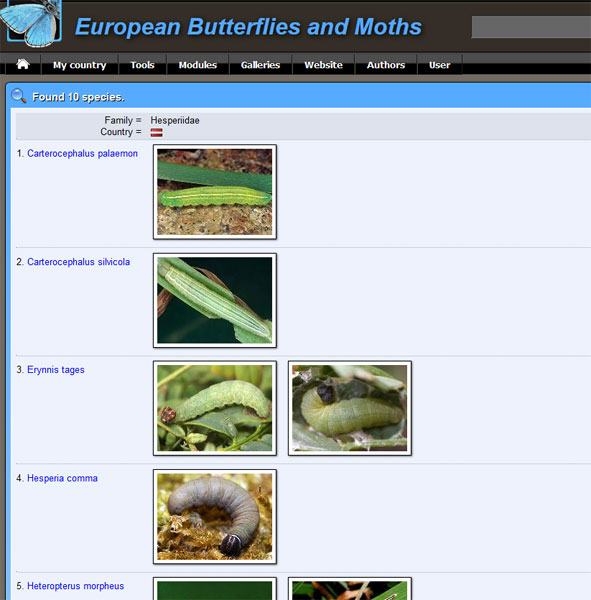
Task: Open the Hesperia comma species link
Action: pos(62,478)
